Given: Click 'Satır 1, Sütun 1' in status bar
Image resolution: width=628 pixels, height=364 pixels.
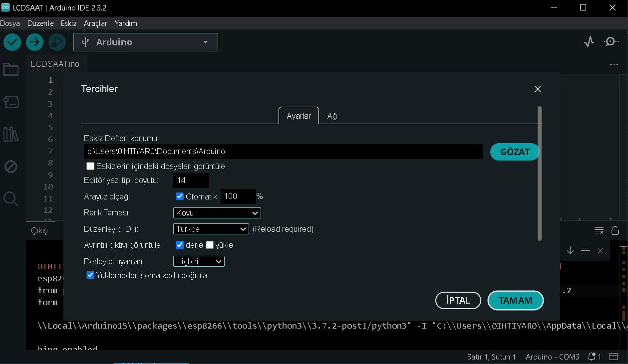Looking at the screenshot, I should pos(492,357).
